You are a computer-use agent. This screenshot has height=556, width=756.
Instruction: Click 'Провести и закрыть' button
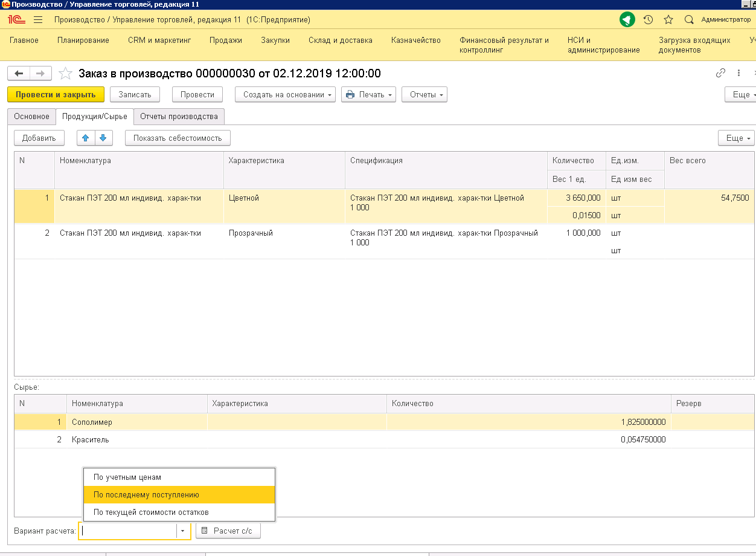(x=56, y=95)
